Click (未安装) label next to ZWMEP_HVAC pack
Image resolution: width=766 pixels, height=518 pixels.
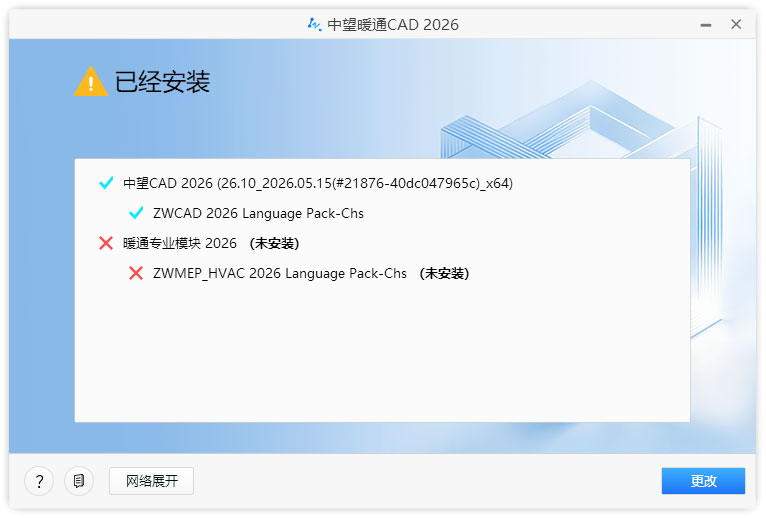444,273
